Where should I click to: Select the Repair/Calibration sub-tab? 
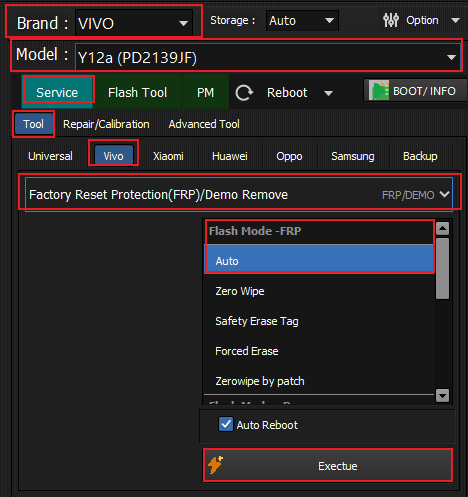(x=106, y=124)
